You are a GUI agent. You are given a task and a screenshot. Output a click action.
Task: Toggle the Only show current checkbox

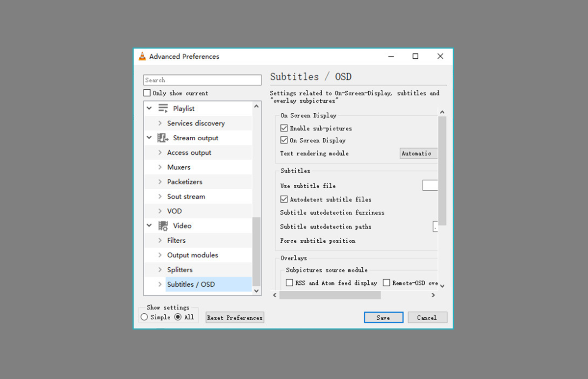(x=147, y=93)
